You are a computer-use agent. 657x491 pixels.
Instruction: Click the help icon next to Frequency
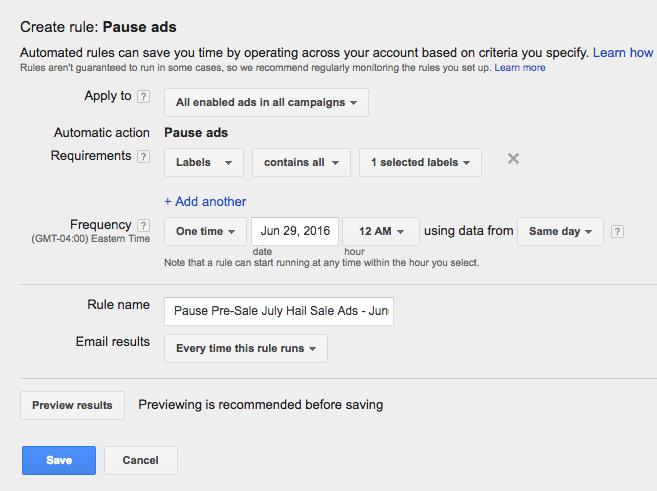pos(143,225)
